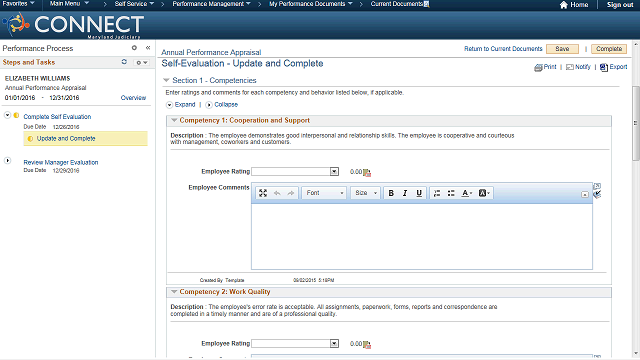This screenshot has height=360, width=640.
Task: Toggle underline in the comments toolbar
Action: coord(419,193)
